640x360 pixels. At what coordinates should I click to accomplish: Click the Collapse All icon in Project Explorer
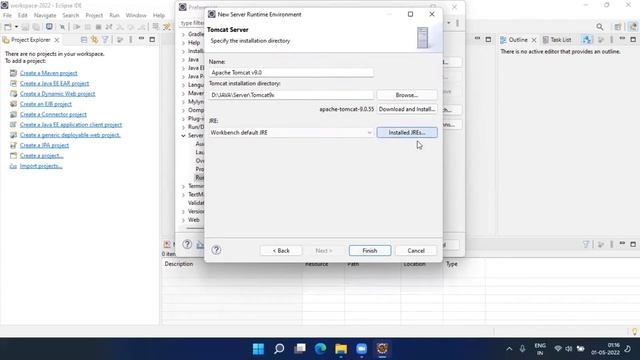pos(84,40)
